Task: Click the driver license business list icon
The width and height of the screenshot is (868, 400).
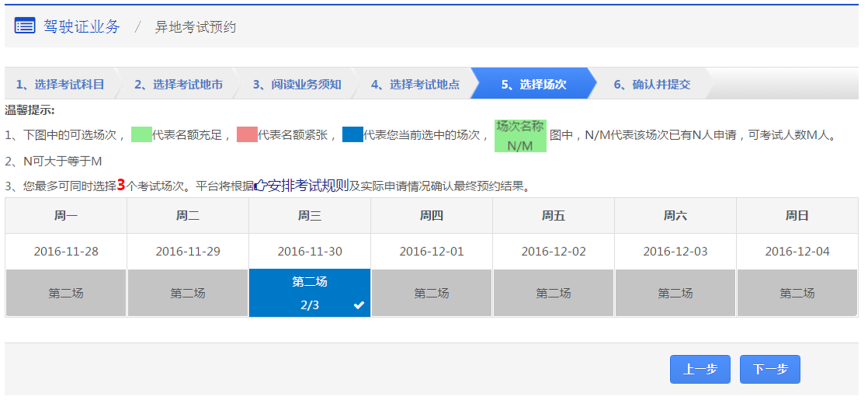Action: pyautogui.click(x=25, y=26)
